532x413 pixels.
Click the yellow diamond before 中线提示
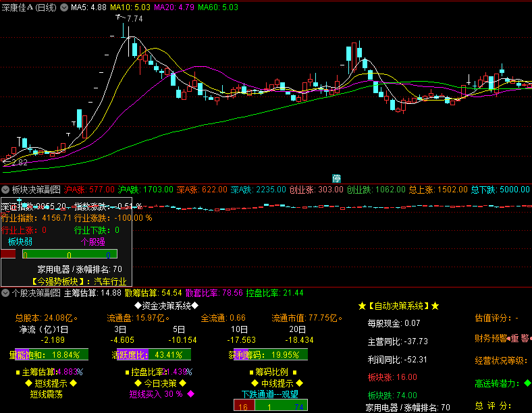pos(255,383)
